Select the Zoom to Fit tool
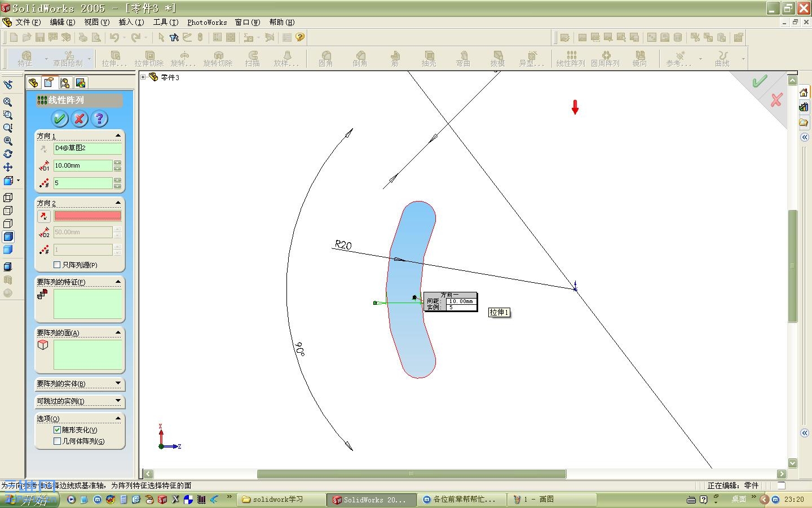812x508 pixels. pos(8,102)
